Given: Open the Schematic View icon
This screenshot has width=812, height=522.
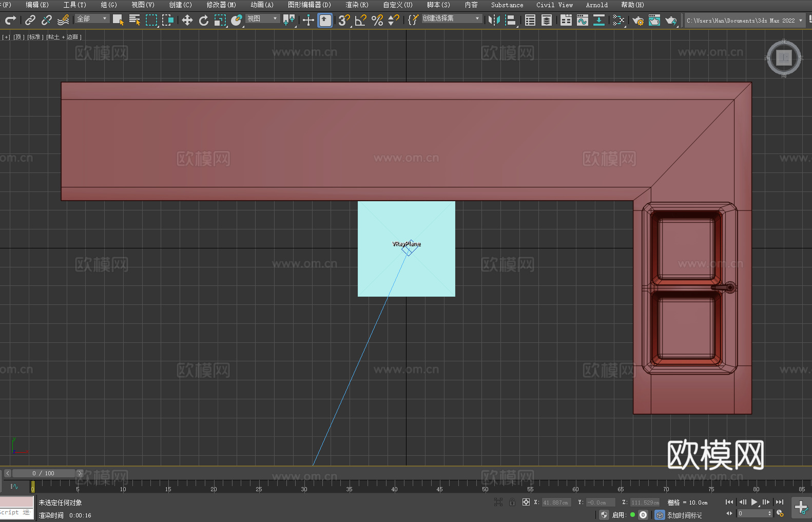Looking at the screenshot, I should [x=618, y=20].
